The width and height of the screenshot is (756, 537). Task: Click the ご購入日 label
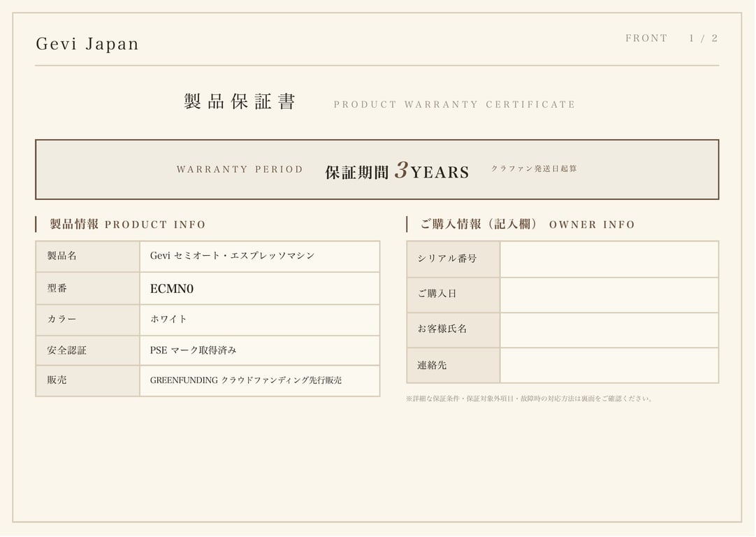click(x=437, y=294)
